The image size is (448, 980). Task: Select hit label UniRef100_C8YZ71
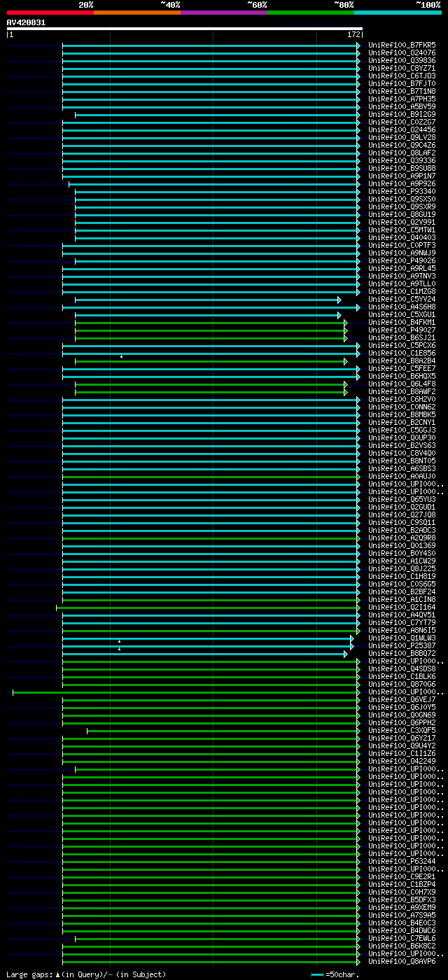[402, 68]
